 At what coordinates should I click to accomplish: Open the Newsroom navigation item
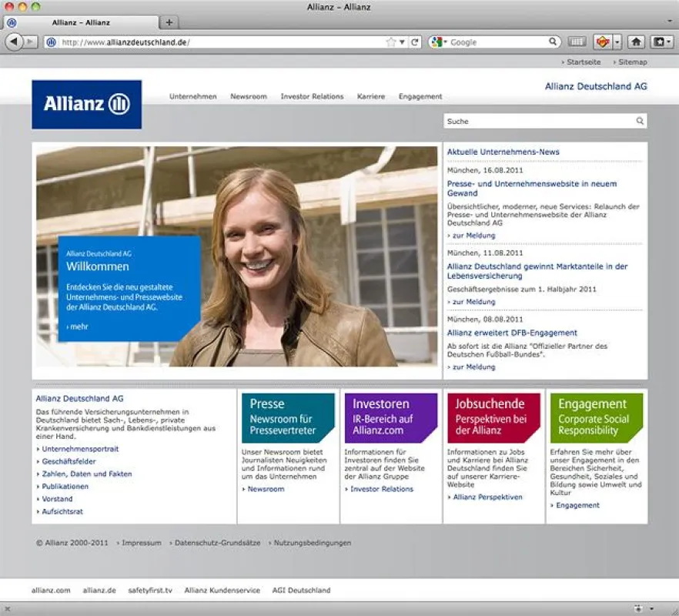[249, 96]
